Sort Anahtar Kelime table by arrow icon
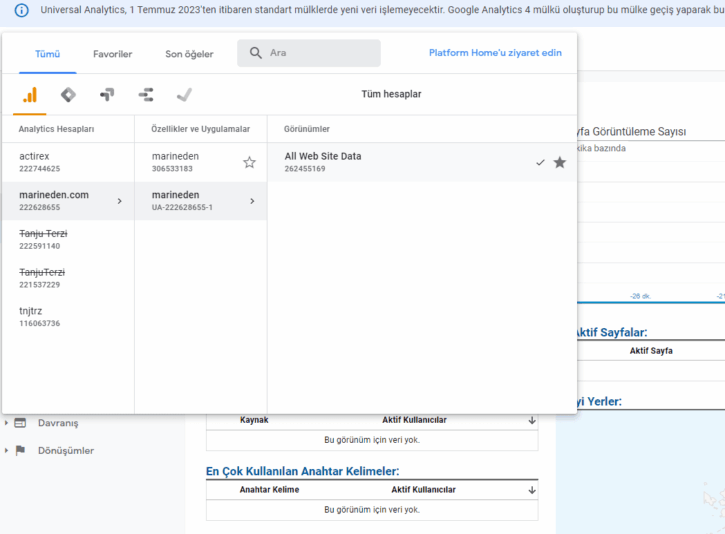 pyautogui.click(x=532, y=490)
